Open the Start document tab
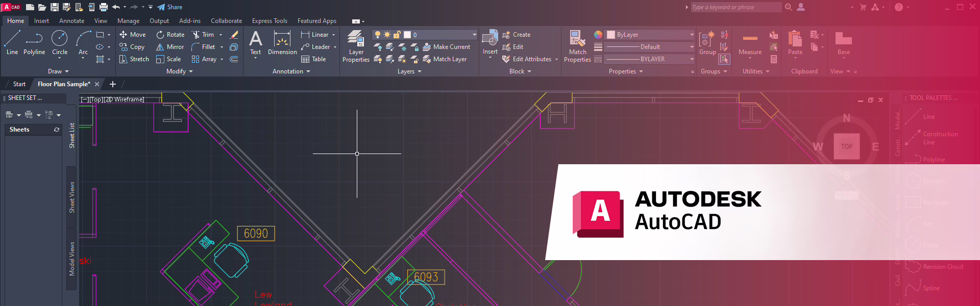The width and height of the screenshot is (980, 306). [x=19, y=84]
